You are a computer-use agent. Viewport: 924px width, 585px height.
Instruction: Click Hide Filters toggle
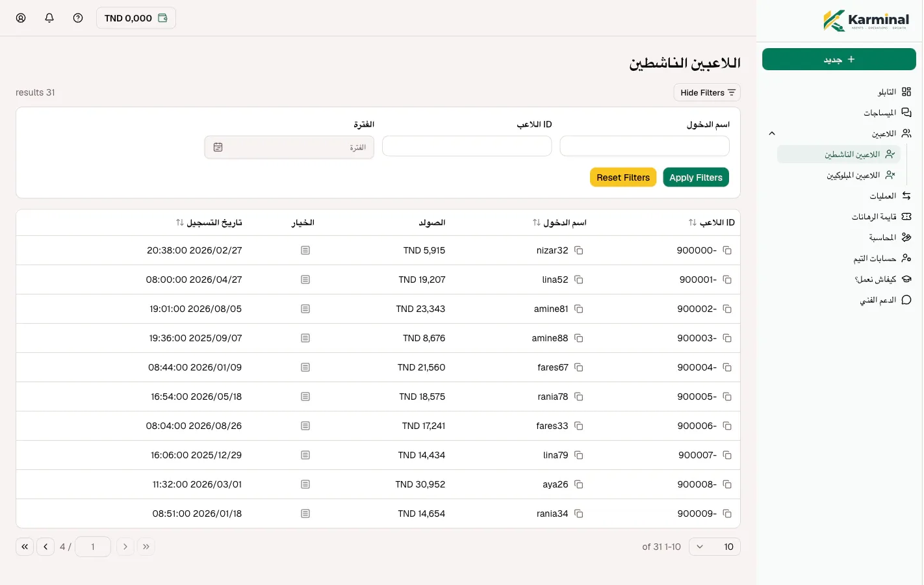coord(707,92)
